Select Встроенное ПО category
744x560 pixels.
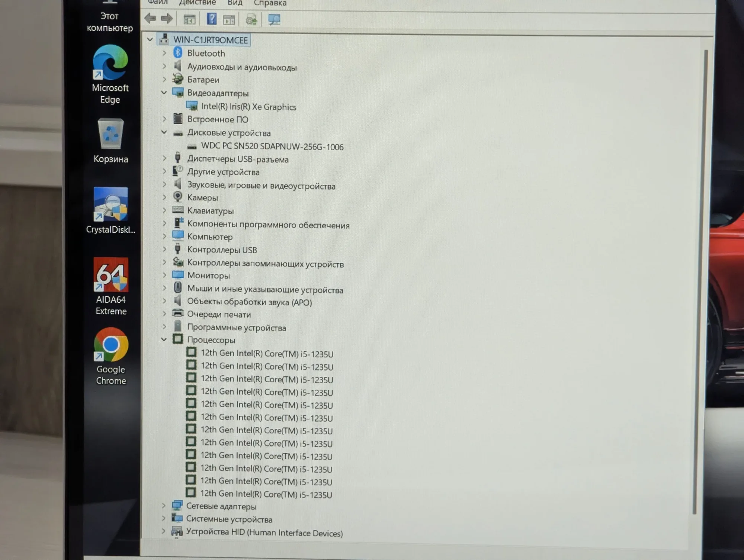pos(218,119)
